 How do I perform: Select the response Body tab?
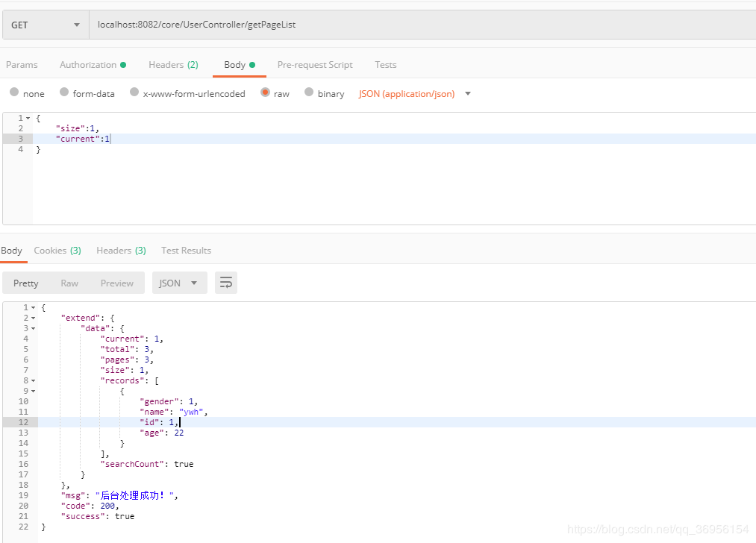pos(12,251)
